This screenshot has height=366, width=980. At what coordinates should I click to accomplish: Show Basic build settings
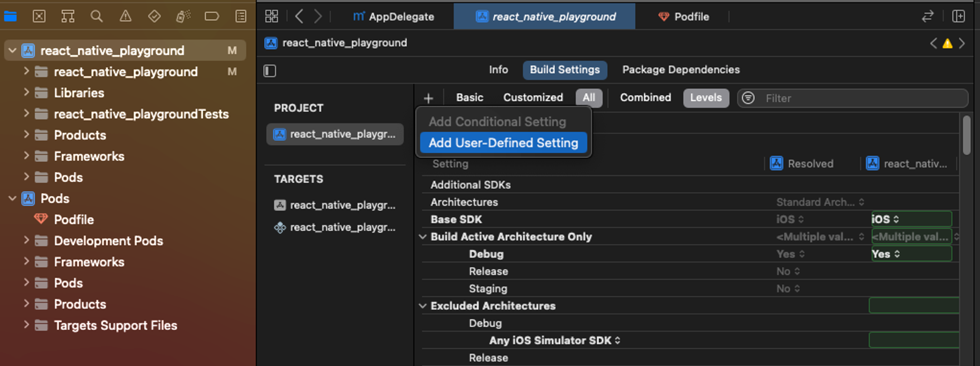coord(469,98)
